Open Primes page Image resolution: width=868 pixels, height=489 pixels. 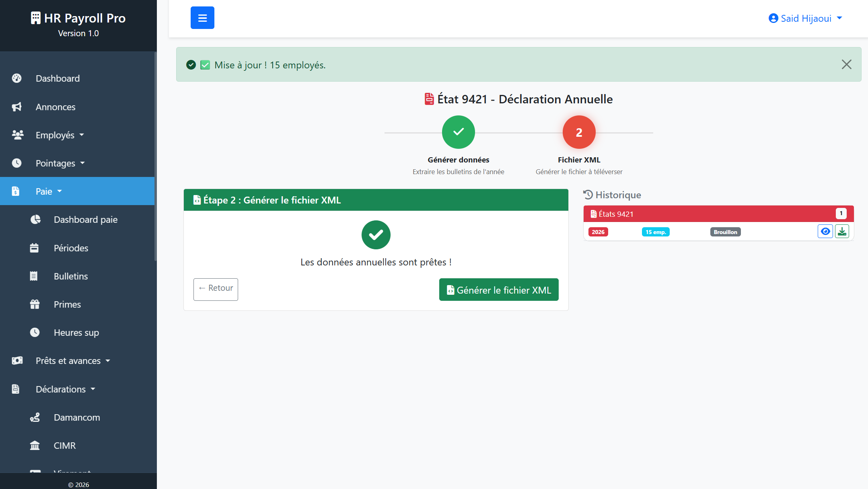pyautogui.click(x=67, y=304)
